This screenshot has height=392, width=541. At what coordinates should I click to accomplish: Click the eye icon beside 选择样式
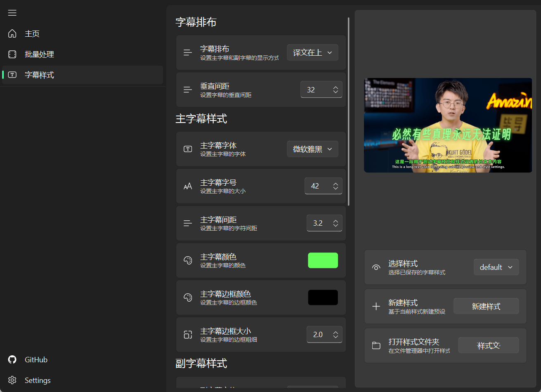click(376, 267)
